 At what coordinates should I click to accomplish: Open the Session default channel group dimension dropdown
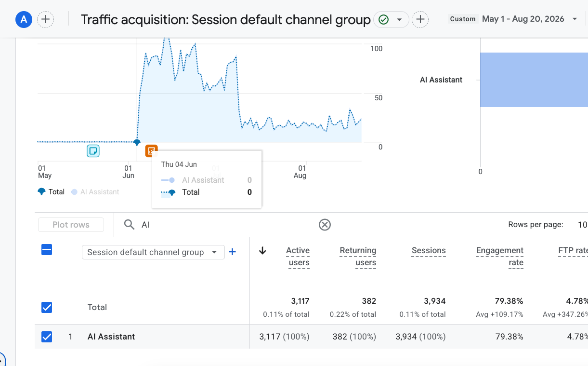pyautogui.click(x=153, y=252)
